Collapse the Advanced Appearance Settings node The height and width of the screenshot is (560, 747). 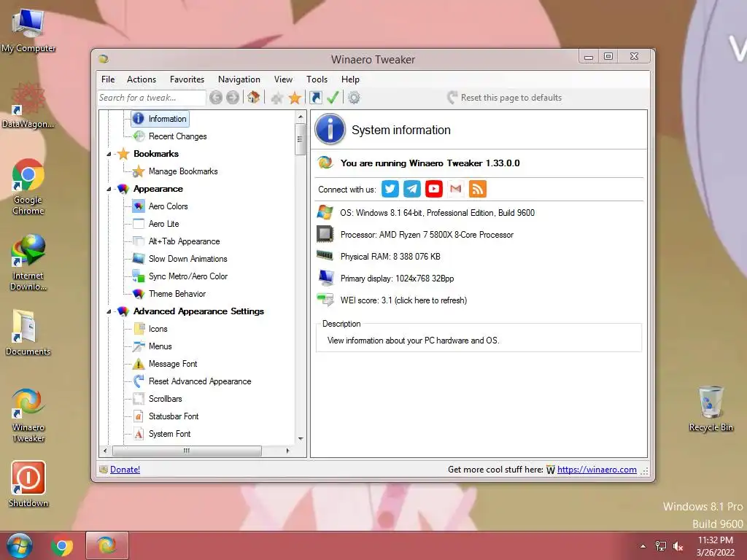coord(109,311)
